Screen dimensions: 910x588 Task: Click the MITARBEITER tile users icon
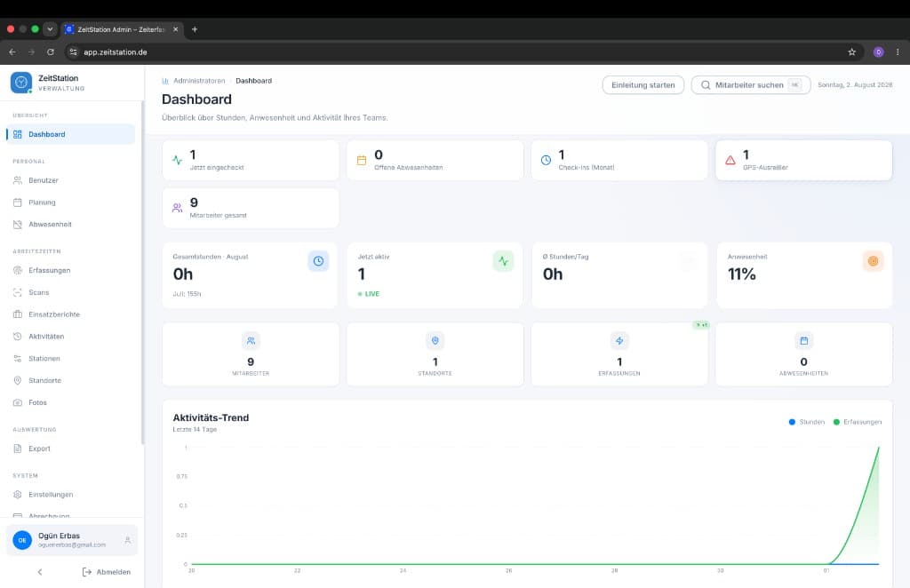(x=251, y=341)
